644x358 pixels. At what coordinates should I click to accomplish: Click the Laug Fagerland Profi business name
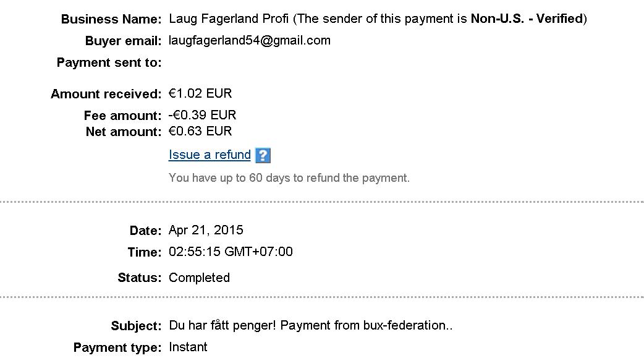point(229,19)
